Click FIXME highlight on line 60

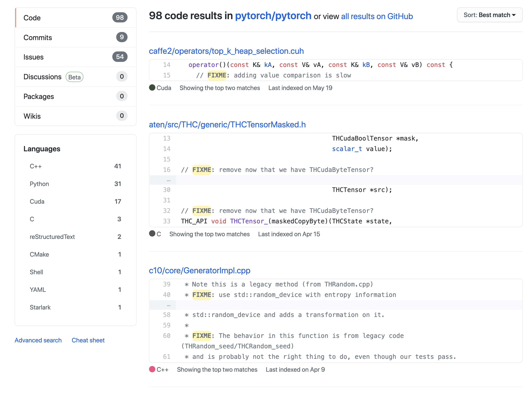[202, 336]
